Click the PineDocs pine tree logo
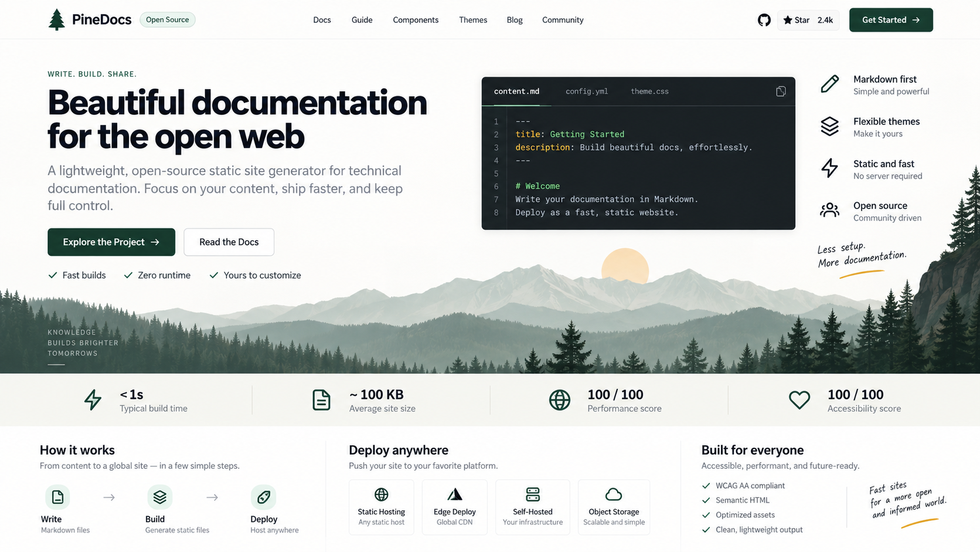Screen dimensions: 980x552 56,19
